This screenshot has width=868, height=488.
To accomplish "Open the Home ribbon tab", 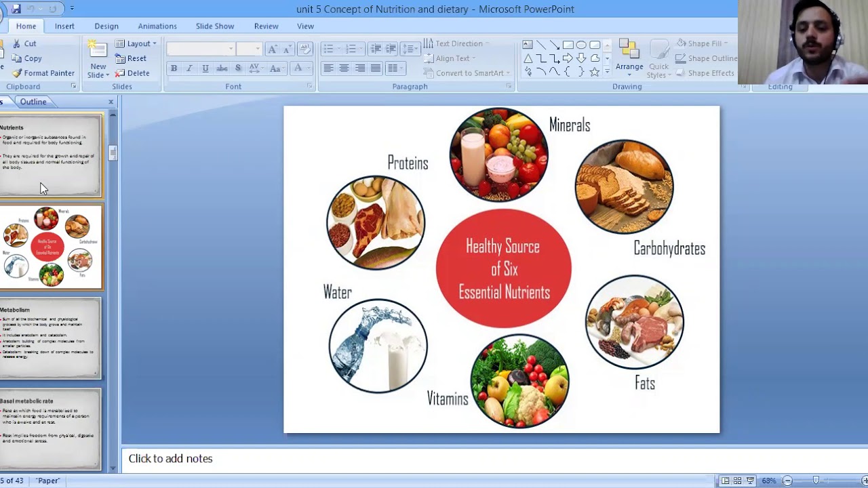I will (26, 26).
